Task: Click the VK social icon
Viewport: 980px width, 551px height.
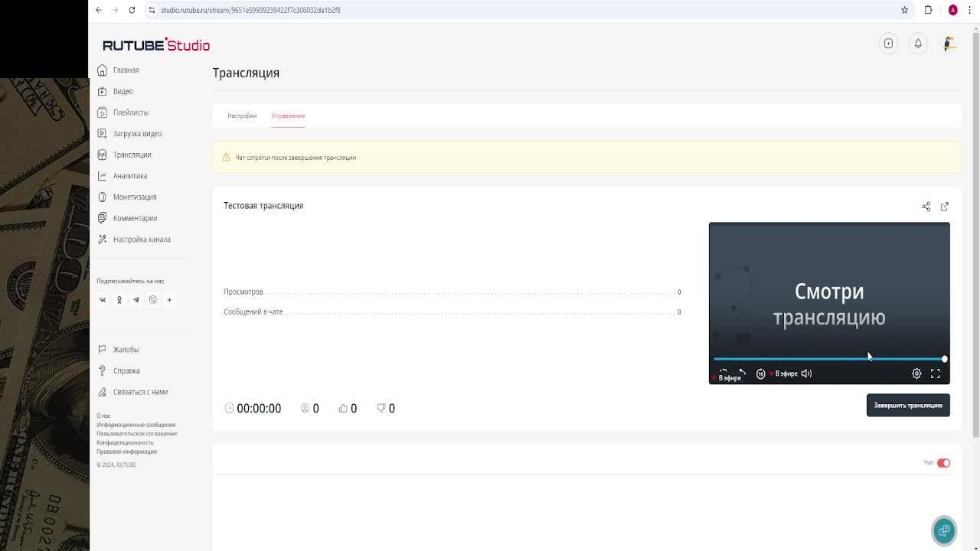Action: click(x=103, y=300)
